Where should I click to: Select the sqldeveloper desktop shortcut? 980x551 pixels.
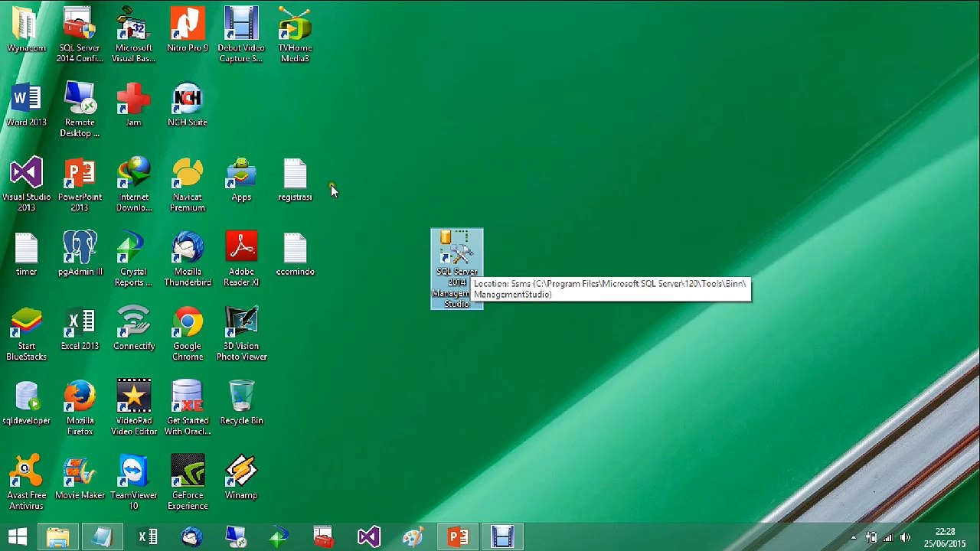[x=26, y=403]
